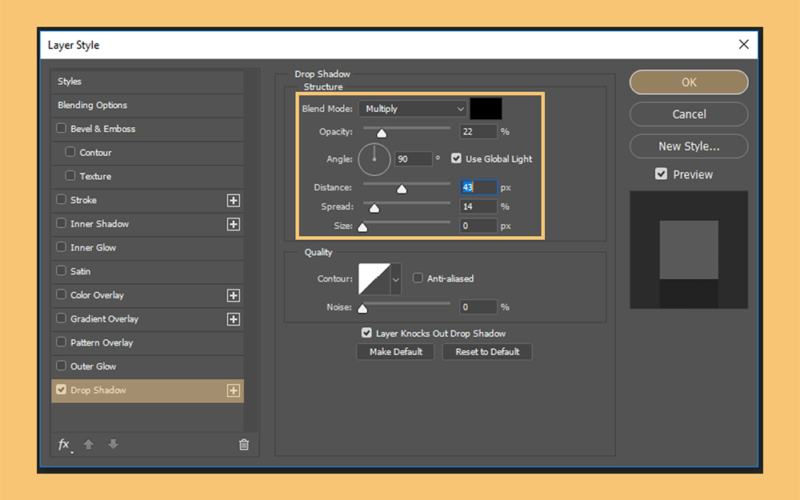800x500 pixels.
Task: Enable the Contour checkbox
Action: coord(70,152)
